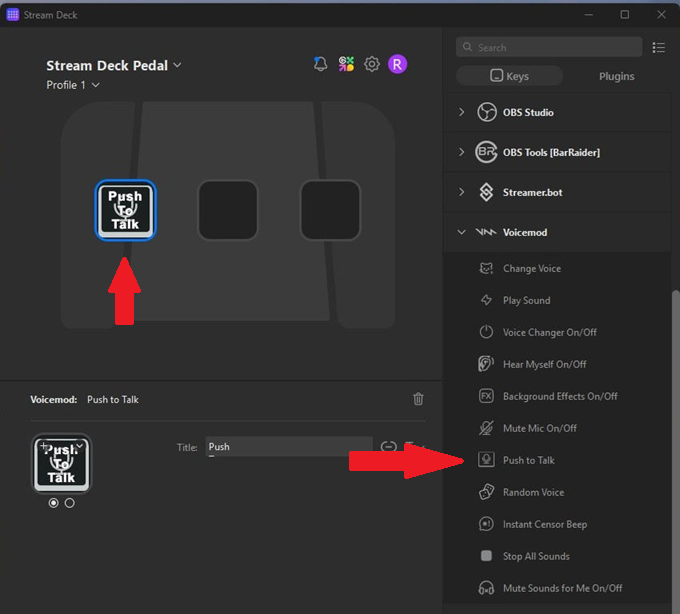680x614 pixels.
Task: Open the notifications bell icon
Action: pos(321,64)
